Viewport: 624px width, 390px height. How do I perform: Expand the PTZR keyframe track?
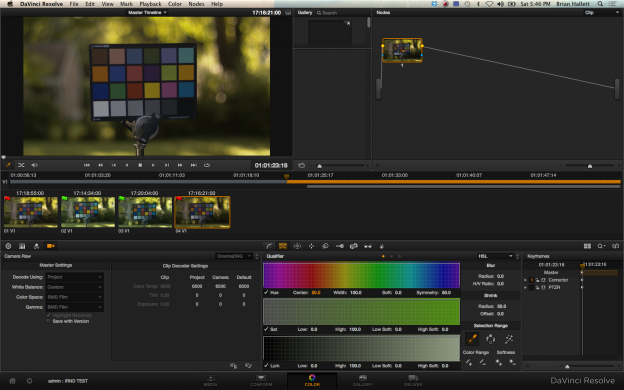coord(525,287)
